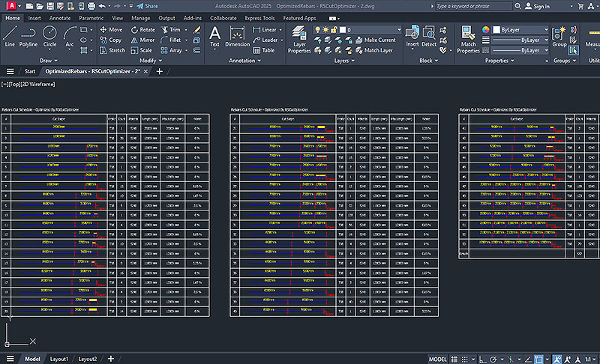Insert a Table
This screenshot has height=364, width=600.
264,50
